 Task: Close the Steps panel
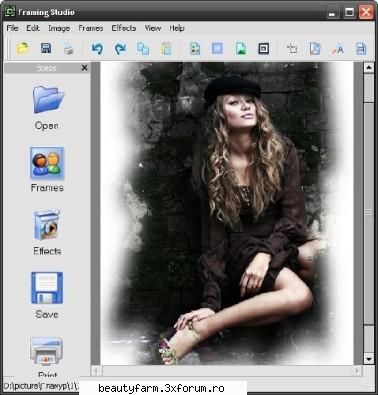click(x=85, y=68)
